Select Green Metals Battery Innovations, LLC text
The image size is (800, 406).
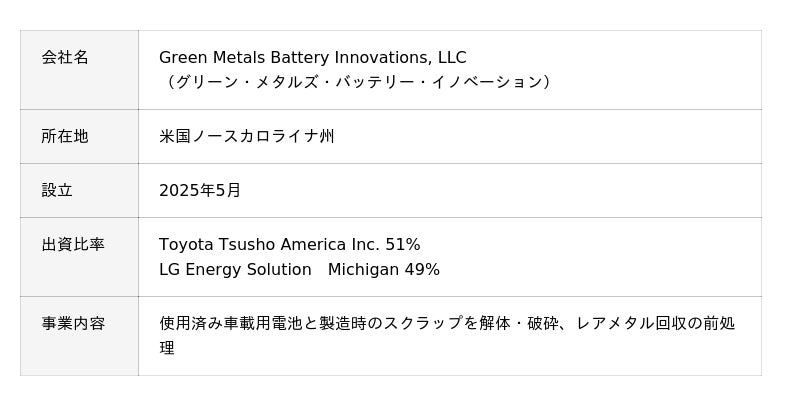(313, 58)
